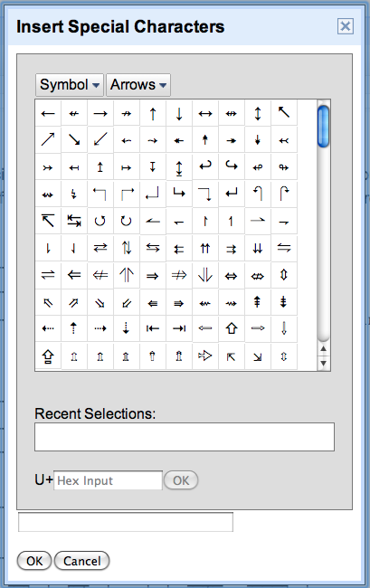This screenshot has height=588, width=370.
Task: Select the rightwards dashed arrow
Action: pos(100,329)
